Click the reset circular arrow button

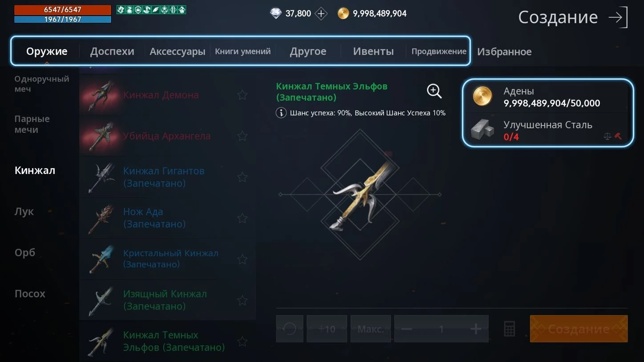click(290, 329)
